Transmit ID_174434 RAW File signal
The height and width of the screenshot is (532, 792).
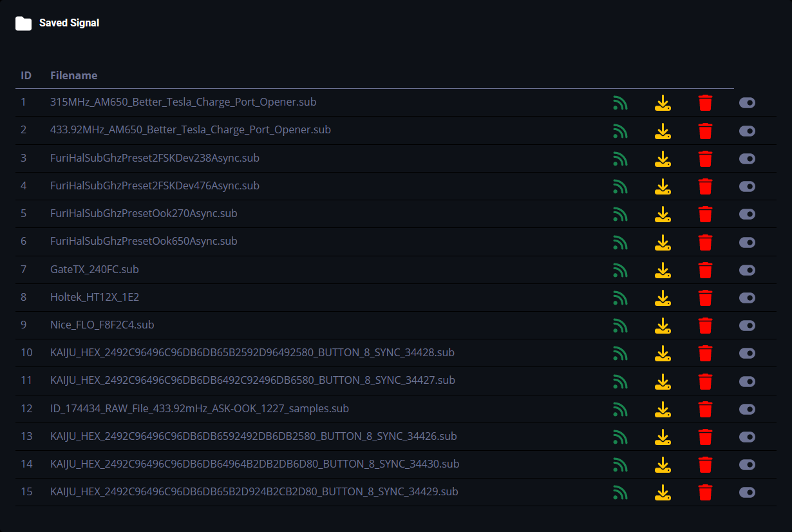(x=619, y=409)
